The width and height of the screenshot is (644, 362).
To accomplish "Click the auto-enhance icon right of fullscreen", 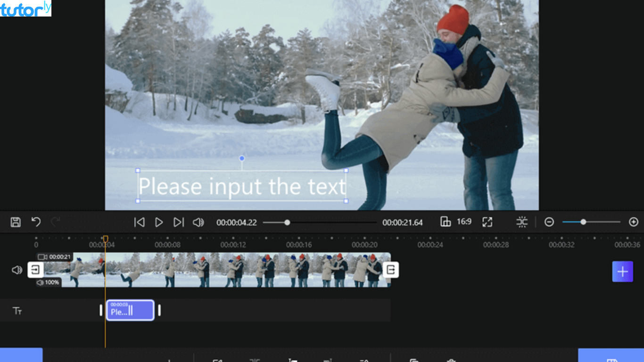I will [521, 222].
